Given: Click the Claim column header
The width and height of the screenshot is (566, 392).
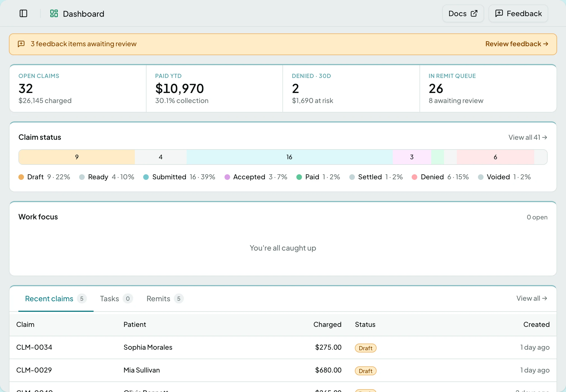Looking at the screenshot, I should pos(25,325).
